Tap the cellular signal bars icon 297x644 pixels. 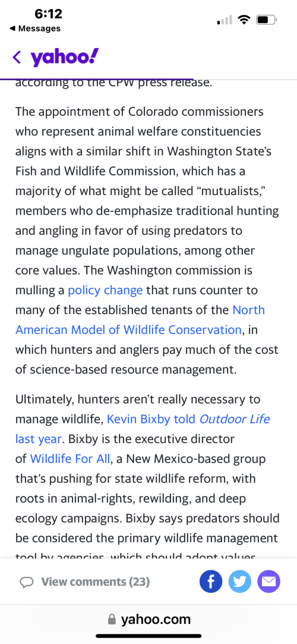point(225,20)
